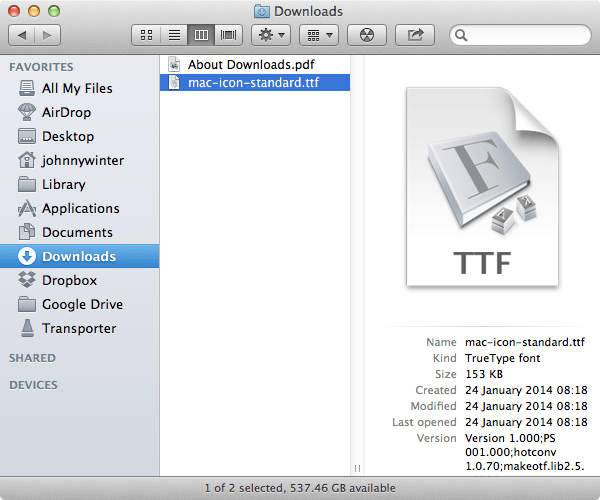Click the column resize handle
The width and height of the screenshot is (600, 500).
point(357,468)
